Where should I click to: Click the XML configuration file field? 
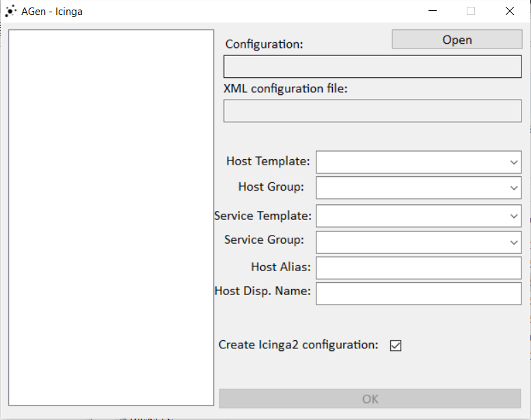point(372,111)
